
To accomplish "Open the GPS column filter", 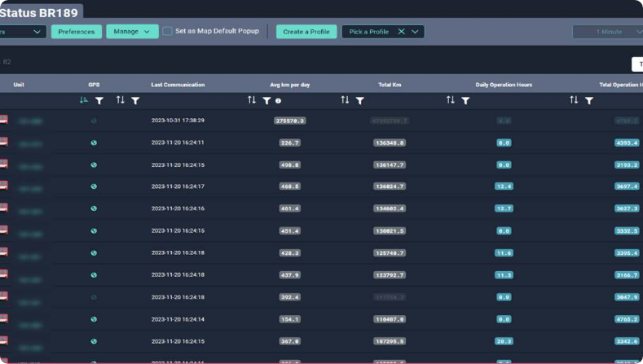I will pos(99,100).
